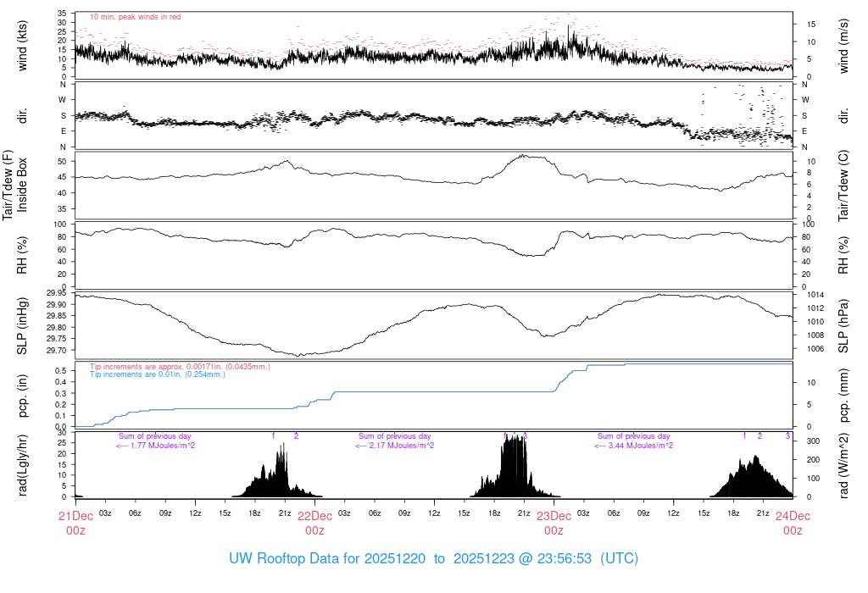Select the 'UW Rooftop Data for 20251220' title
Screen dimensions: 868x593
point(327,559)
